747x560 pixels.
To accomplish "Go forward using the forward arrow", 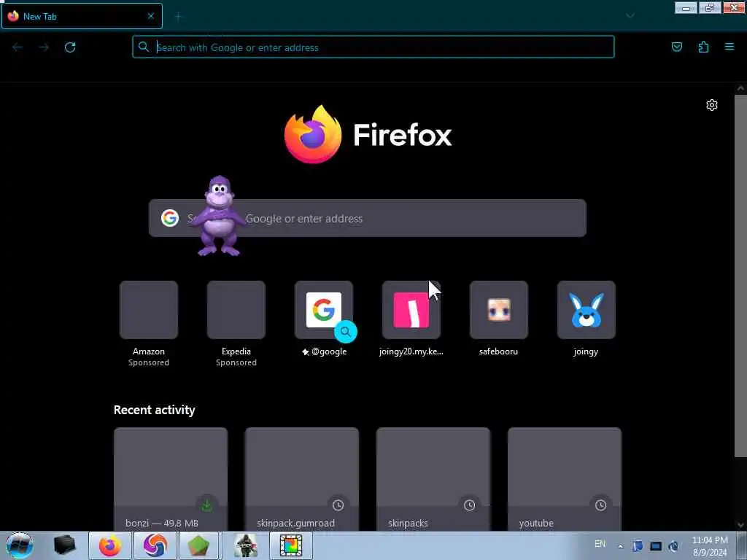I will pyautogui.click(x=44, y=47).
